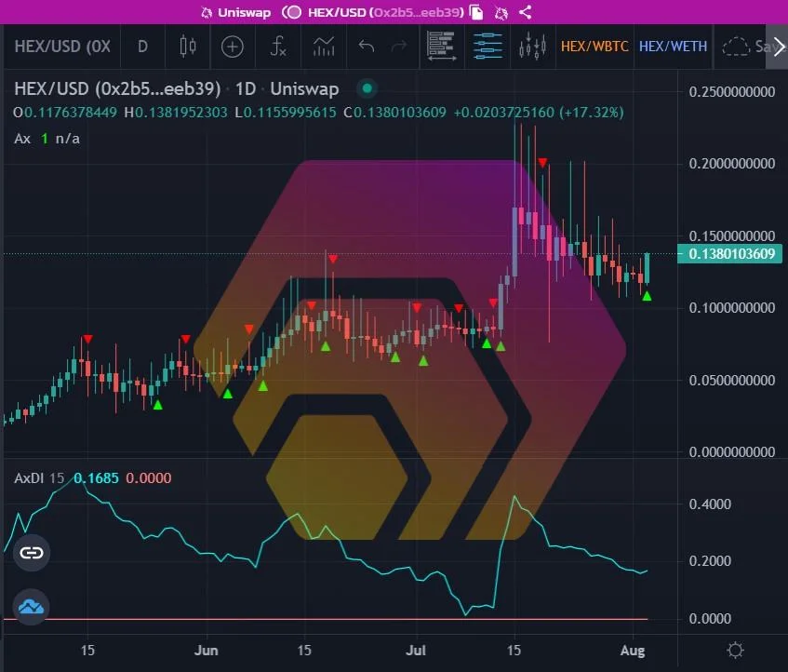Copy the contract address with copy icon
This screenshot has width=788, height=672.
tap(476, 12)
